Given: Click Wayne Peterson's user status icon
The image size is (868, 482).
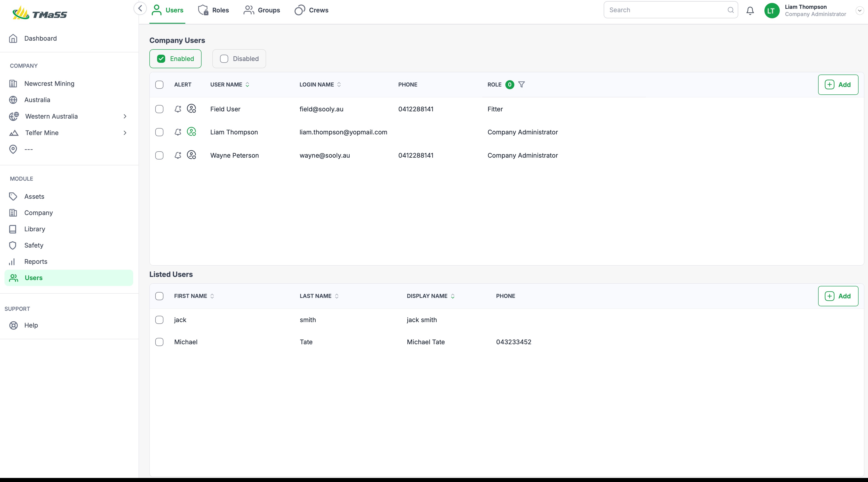Looking at the screenshot, I should click(191, 155).
